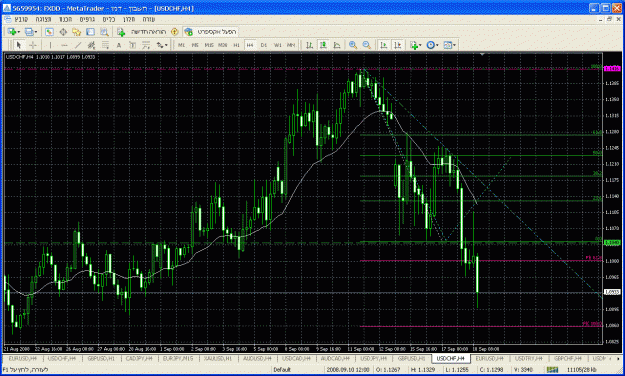Toggle the H4 timeframe button
This screenshot has height=376, width=625.
[x=250, y=45]
